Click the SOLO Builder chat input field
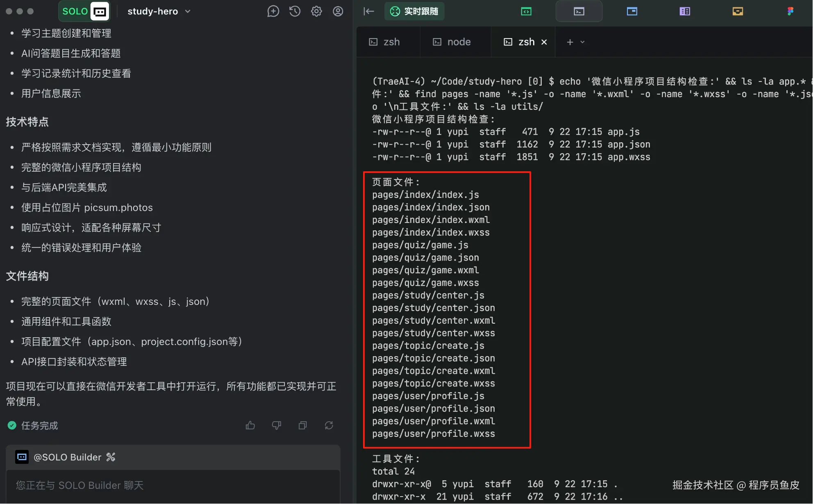 pyautogui.click(x=172, y=486)
